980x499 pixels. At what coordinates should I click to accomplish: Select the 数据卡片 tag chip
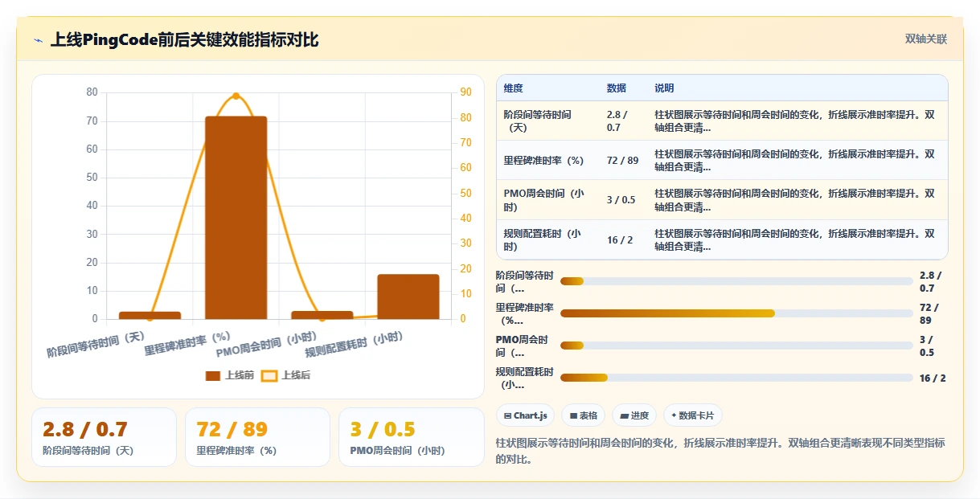pyautogui.click(x=693, y=415)
